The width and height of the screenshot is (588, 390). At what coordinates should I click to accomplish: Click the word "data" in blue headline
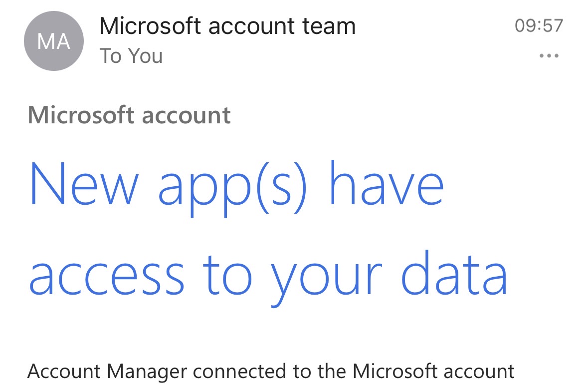(454, 272)
